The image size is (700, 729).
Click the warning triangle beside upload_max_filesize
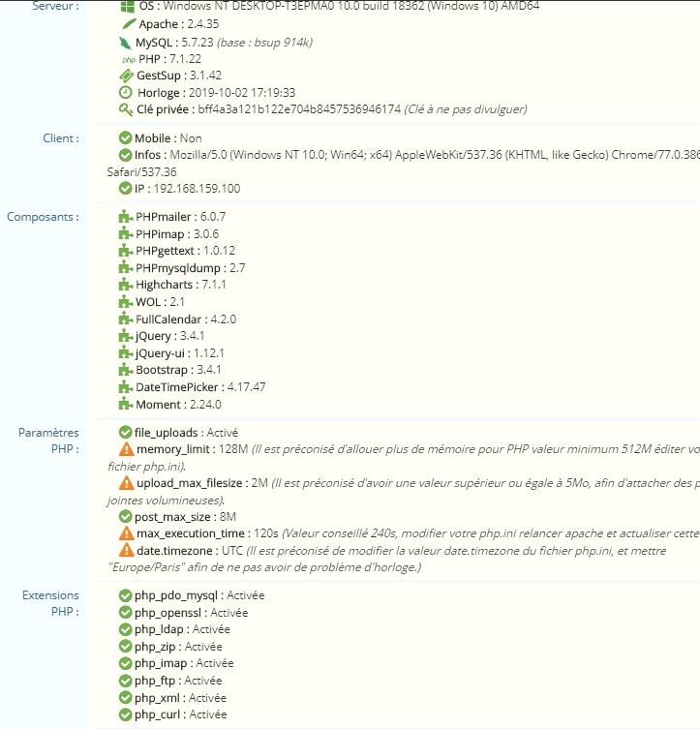[127, 483]
